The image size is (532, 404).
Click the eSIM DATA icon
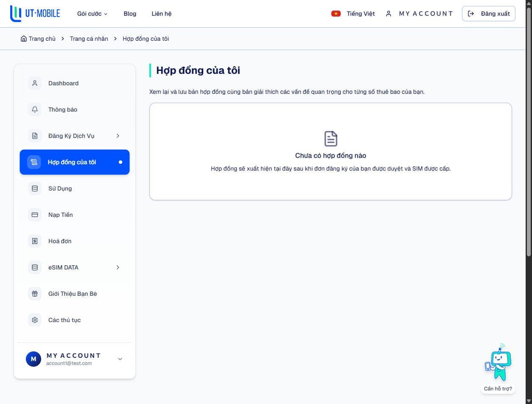pyautogui.click(x=35, y=267)
